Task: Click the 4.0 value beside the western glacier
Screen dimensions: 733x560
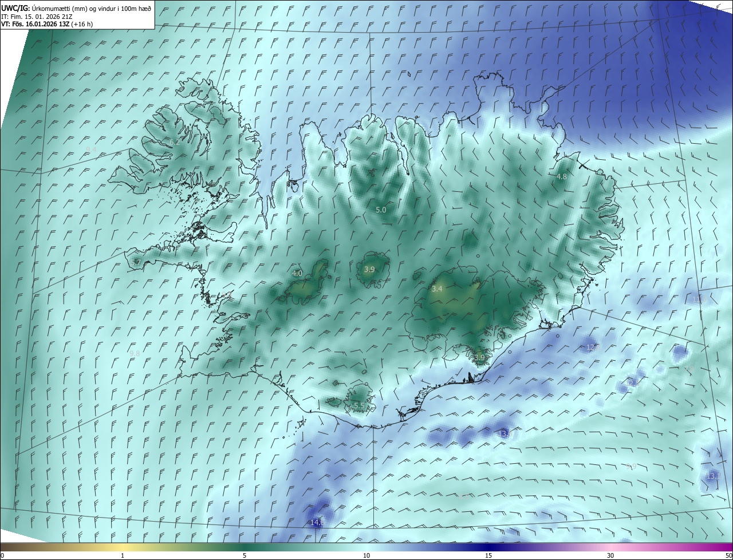Action: click(297, 274)
